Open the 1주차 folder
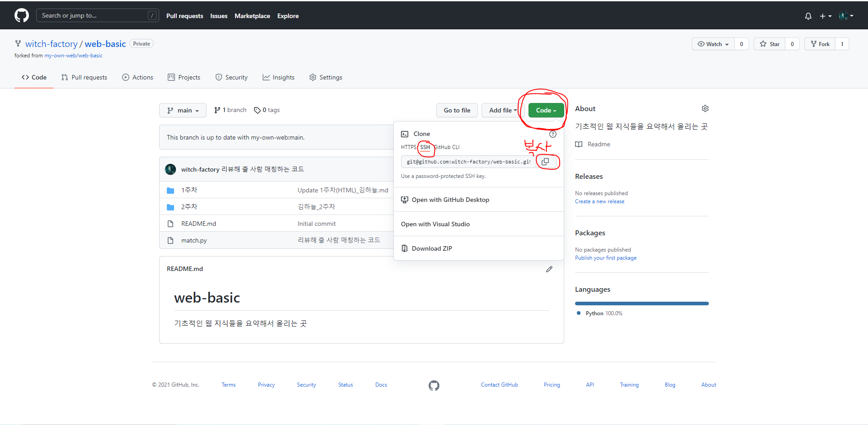Image resolution: width=868 pixels, height=425 pixels. tap(189, 190)
